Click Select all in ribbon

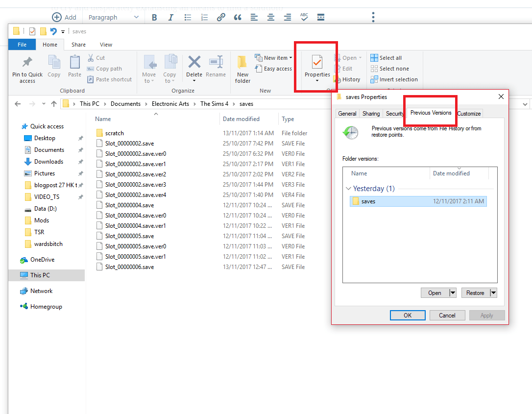pyautogui.click(x=386, y=58)
